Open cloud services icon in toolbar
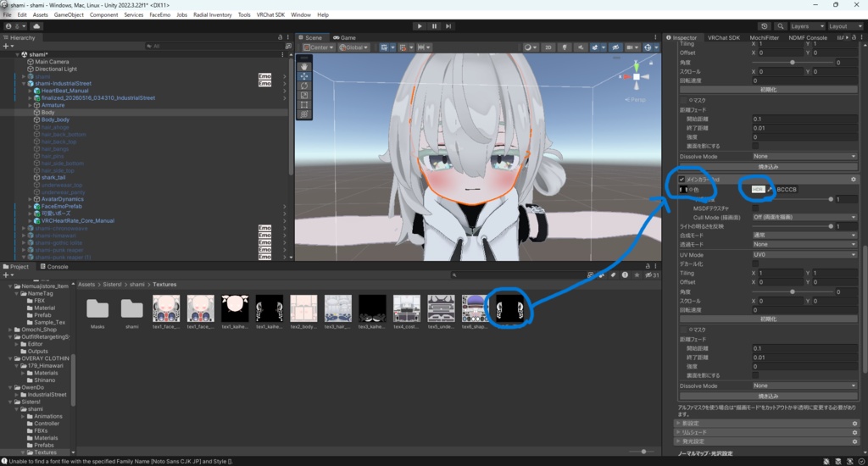This screenshot has height=466, width=868. point(36,26)
